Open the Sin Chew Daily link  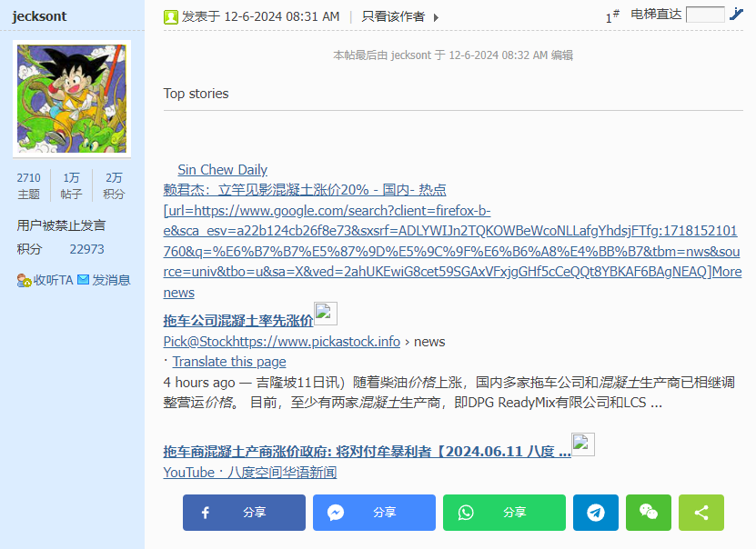(222, 169)
